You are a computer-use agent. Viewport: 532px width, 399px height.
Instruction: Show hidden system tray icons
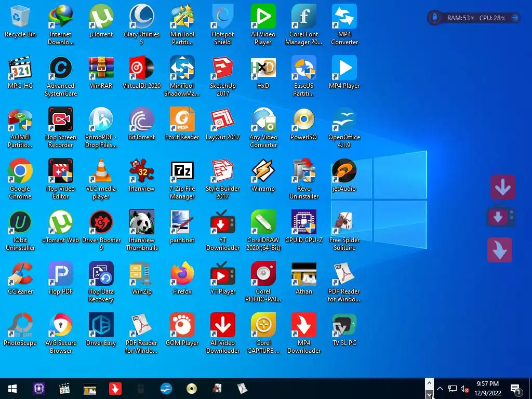tap(440, 389)
